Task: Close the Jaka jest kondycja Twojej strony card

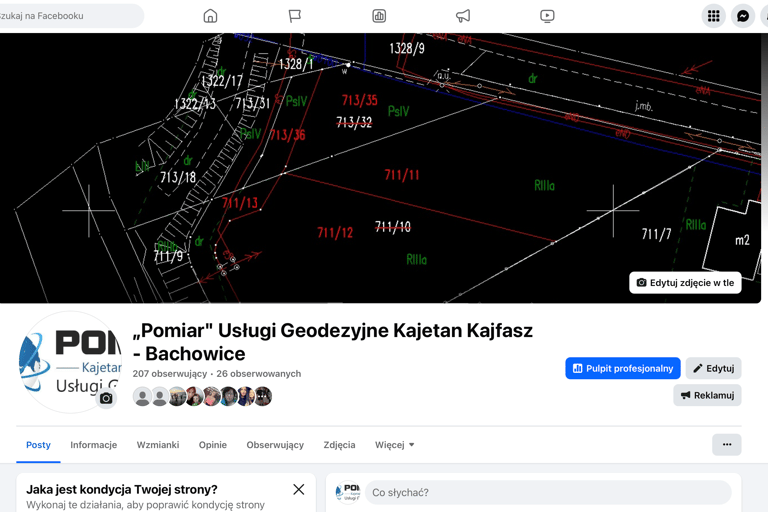Action: (x=299, y=489)
